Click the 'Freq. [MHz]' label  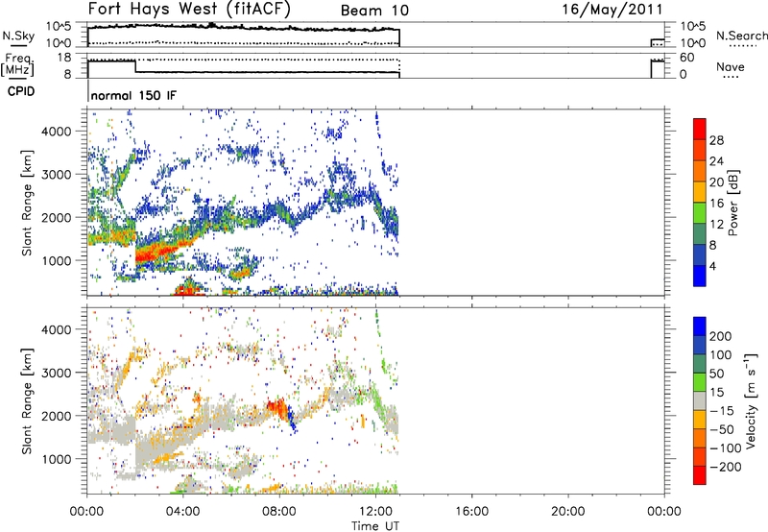coord(17,64)
